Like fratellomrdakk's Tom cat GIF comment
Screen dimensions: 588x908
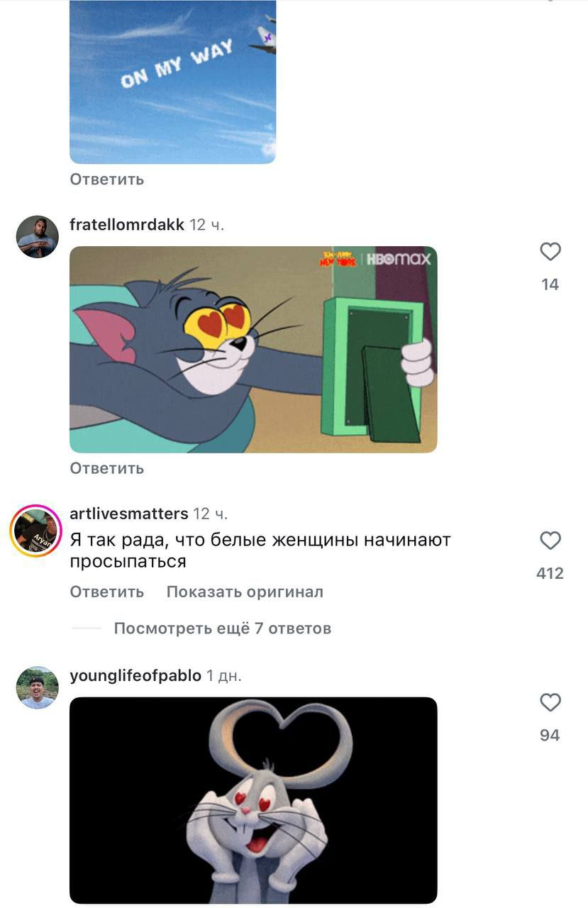[550, 251]
